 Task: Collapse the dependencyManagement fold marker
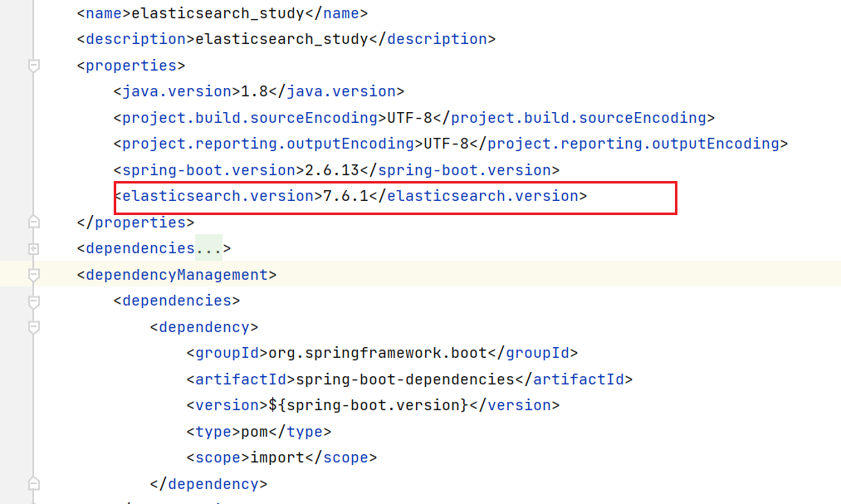pos(33,274)
